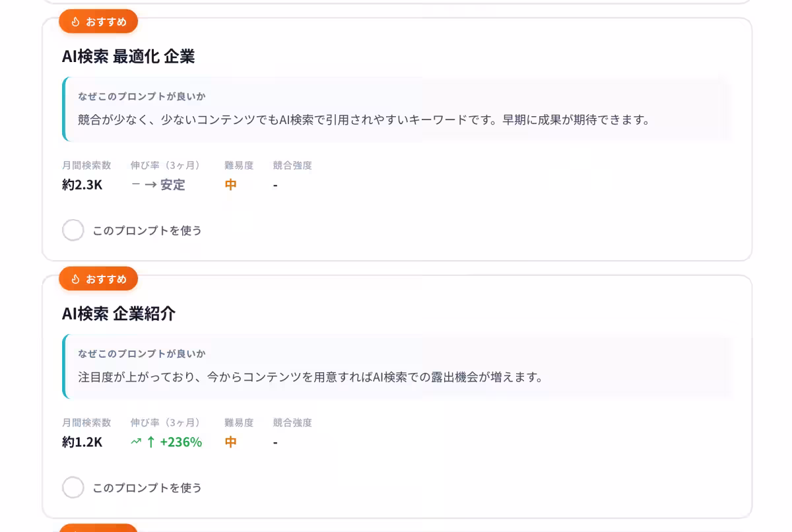
Task: Click the green trend-line icon beside +236%
Action: point(135,442)
